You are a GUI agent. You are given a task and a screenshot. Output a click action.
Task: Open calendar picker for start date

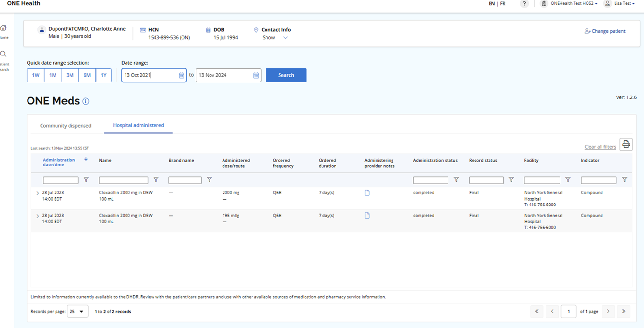[x=182, y=75]
